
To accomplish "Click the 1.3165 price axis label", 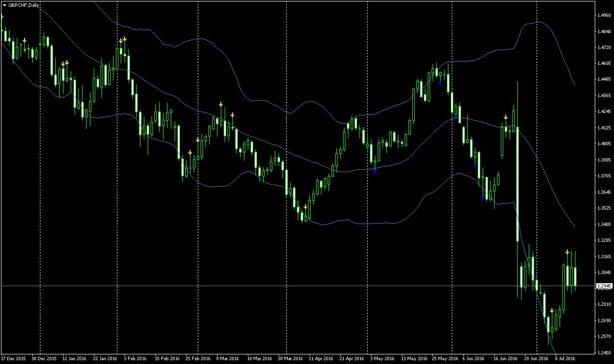I will coord(604,256).
